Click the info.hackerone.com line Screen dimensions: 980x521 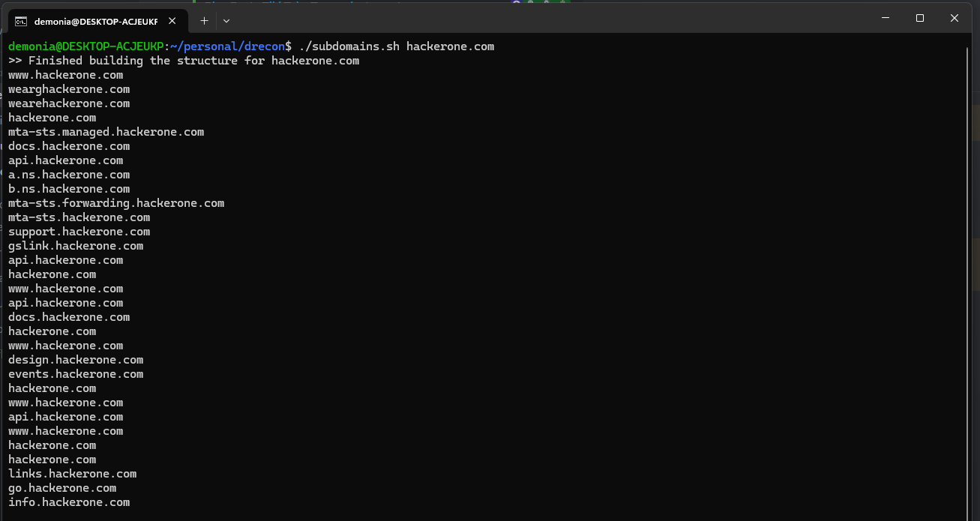click(69, 502)
